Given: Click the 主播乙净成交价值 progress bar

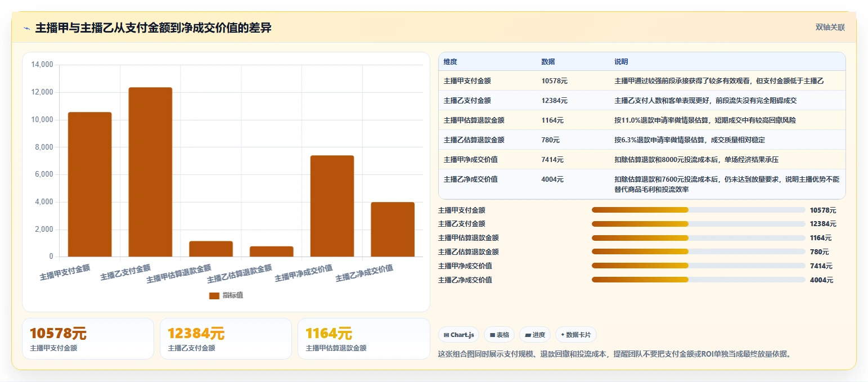Looking at the screenshot, I should coord(699,280).
